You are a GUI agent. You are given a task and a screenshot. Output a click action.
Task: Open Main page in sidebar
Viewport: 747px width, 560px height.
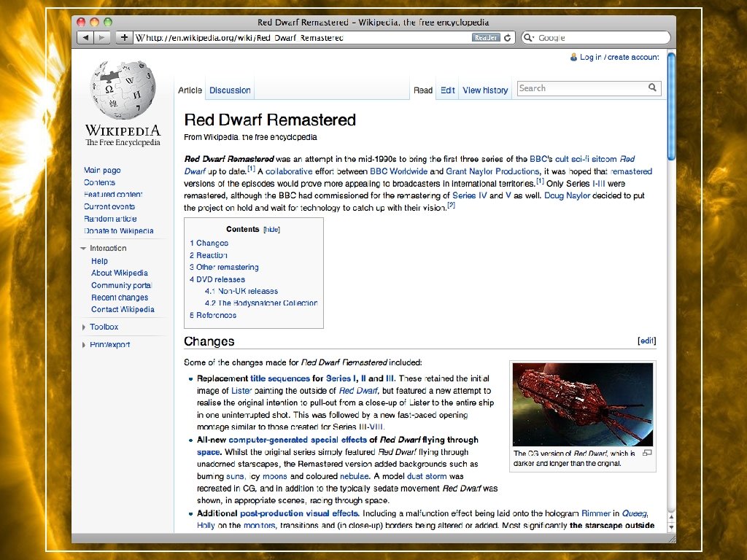[x=102, y=170]
